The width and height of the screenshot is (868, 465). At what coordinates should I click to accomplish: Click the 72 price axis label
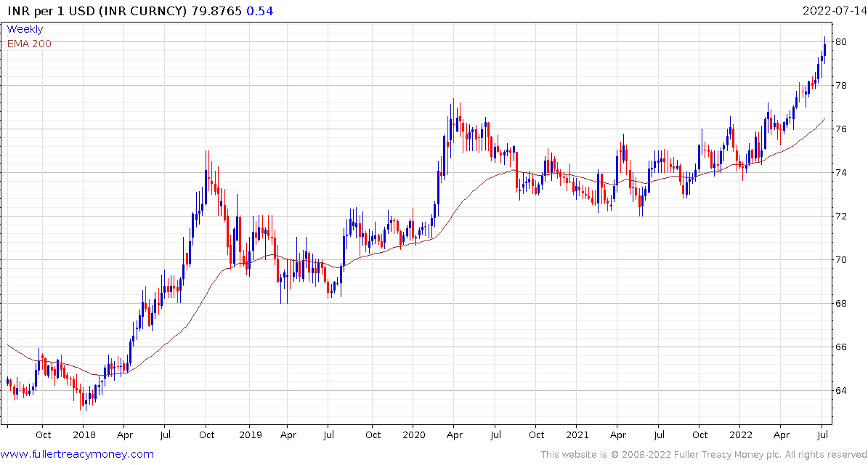tap(841, 217)
